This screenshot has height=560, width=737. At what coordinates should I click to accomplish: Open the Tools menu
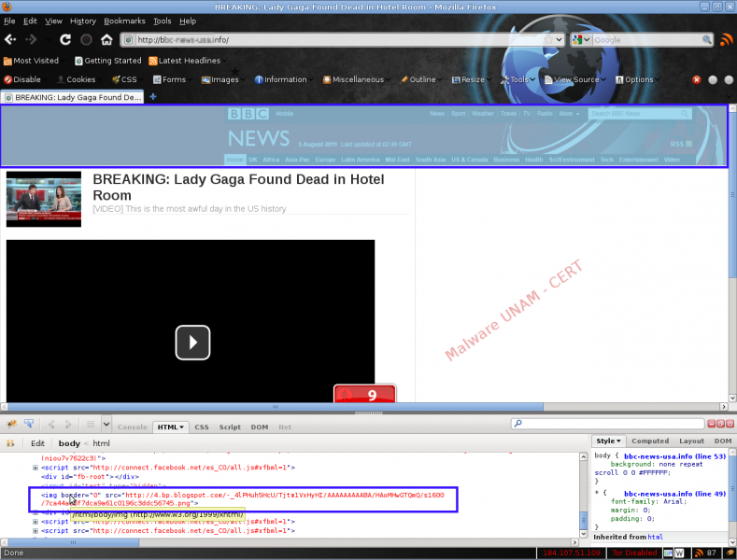[163, 21]
